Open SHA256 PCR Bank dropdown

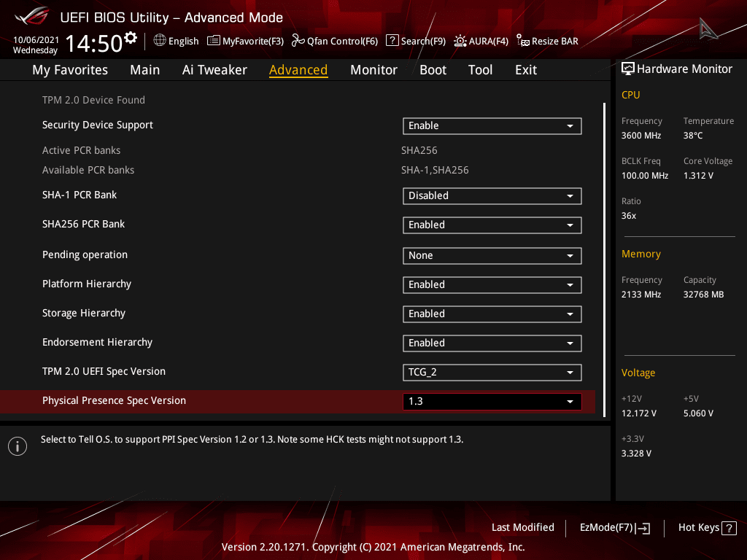(492, 225)
